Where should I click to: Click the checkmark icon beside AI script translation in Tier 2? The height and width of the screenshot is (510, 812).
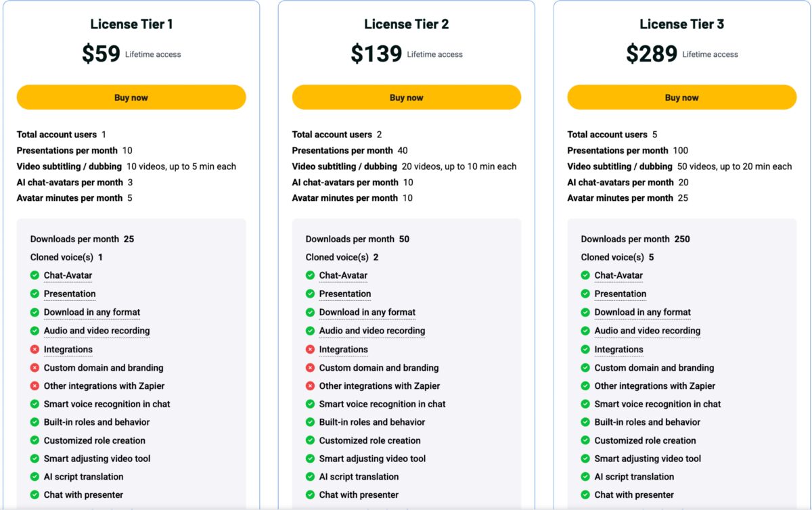point(310,477)
